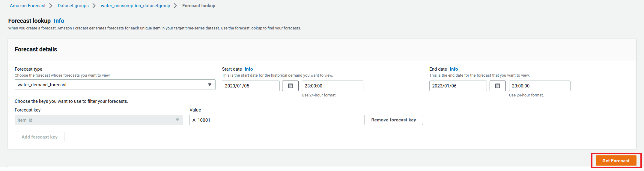Open the item_id forecast key dropdown
644x171 pixels.
click(99, 120)
